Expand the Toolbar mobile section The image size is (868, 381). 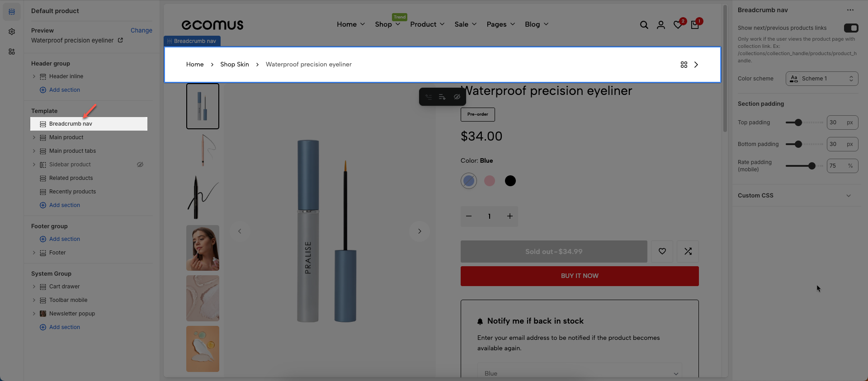[x=34, y=300]
